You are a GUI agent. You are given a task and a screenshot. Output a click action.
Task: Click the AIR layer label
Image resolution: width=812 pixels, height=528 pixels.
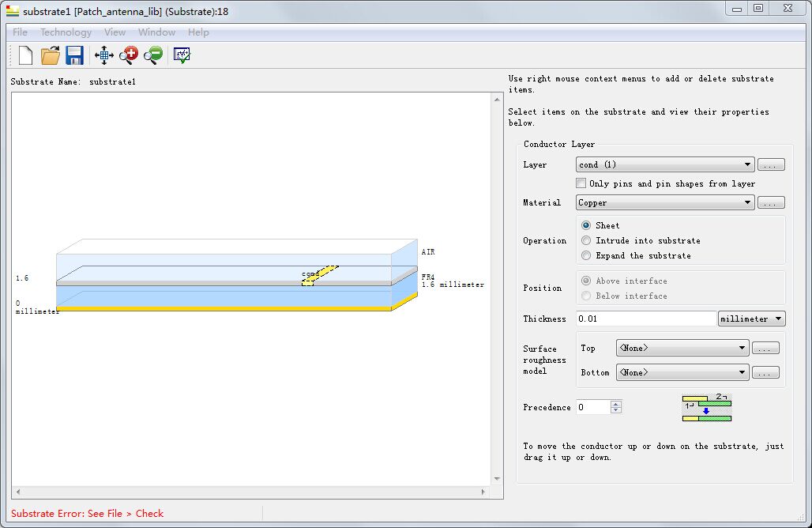point(428,252)
